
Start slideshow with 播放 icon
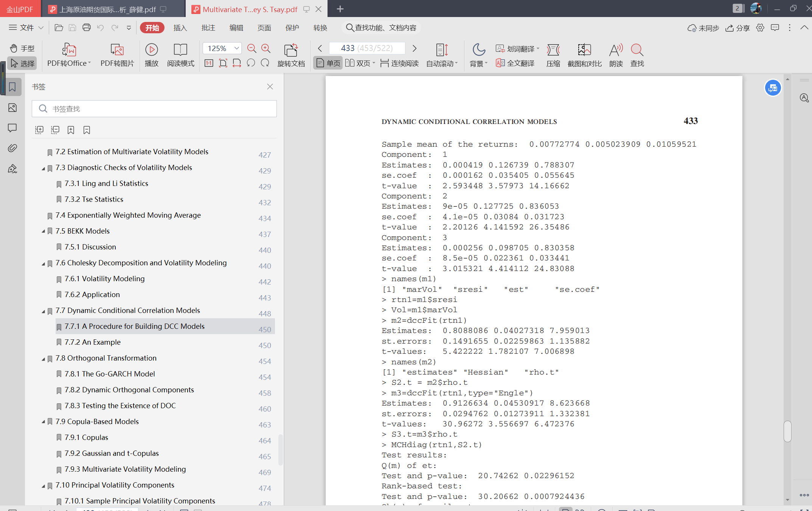point(151,50)
